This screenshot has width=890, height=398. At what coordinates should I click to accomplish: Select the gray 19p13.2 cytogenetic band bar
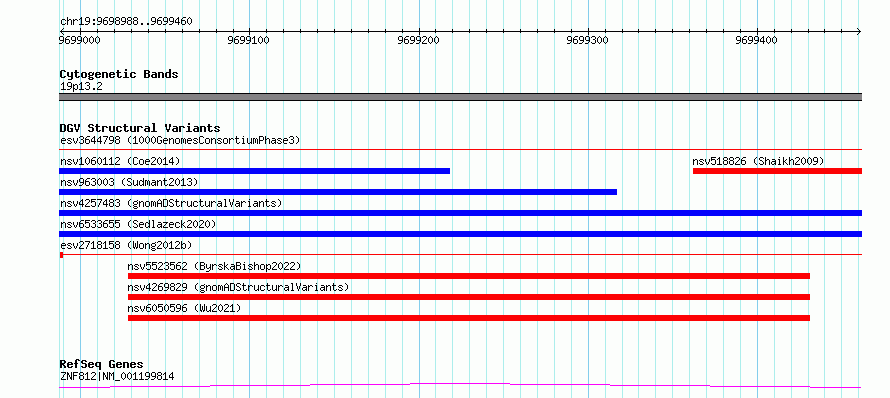click(461, 97)
